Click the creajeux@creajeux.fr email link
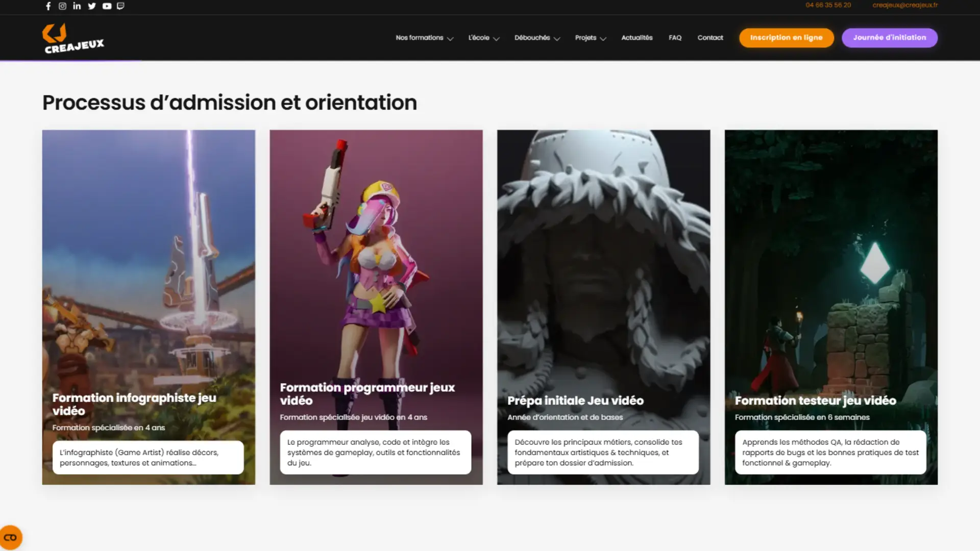The width and height of the screenshot is (980, 551). (x=905, y=5)
